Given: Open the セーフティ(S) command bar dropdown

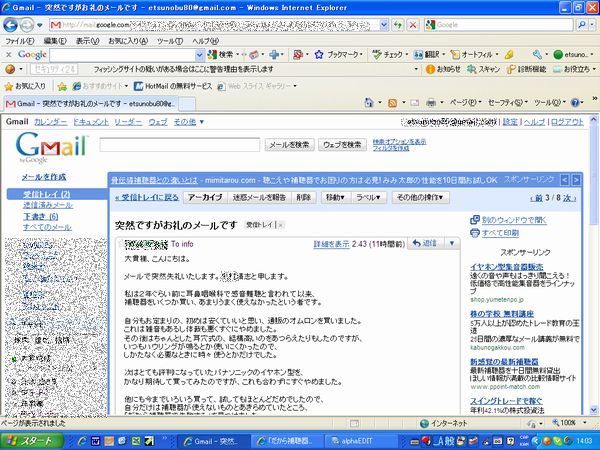Looking at the screenshot, I should coord(507,103).
